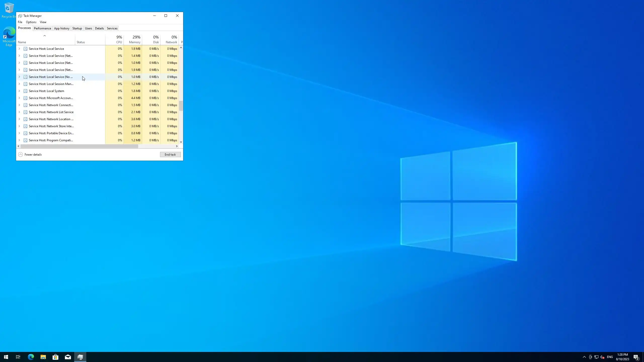Show hidden system tray icons
Screen dimensions: 644x362
584,357
